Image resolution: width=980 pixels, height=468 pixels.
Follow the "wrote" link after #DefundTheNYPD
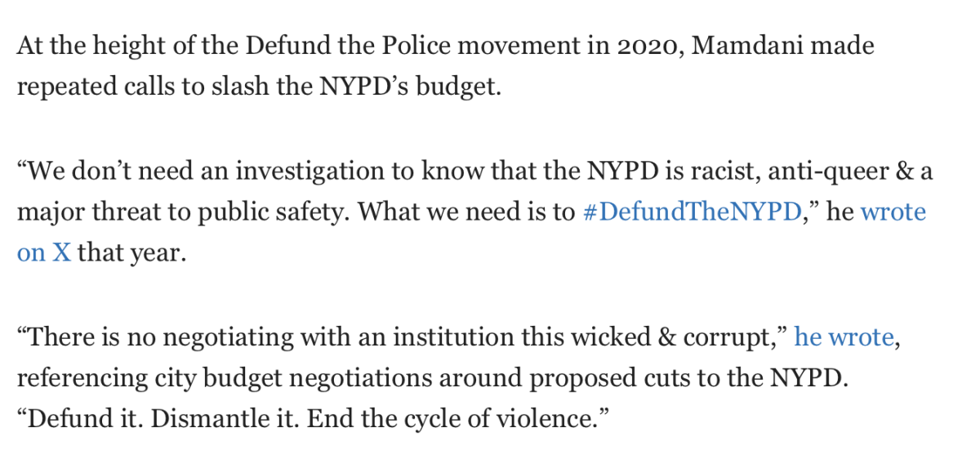tap(893, 212)
